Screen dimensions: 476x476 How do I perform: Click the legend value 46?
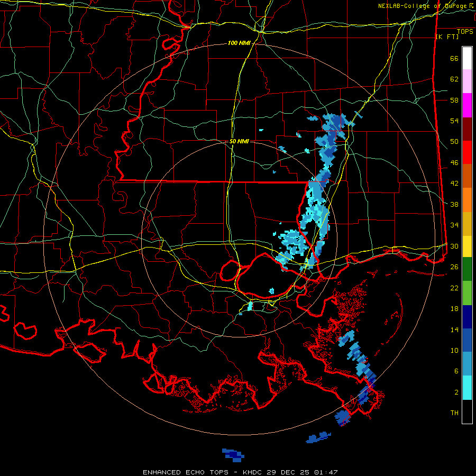[x=454, y=163]
